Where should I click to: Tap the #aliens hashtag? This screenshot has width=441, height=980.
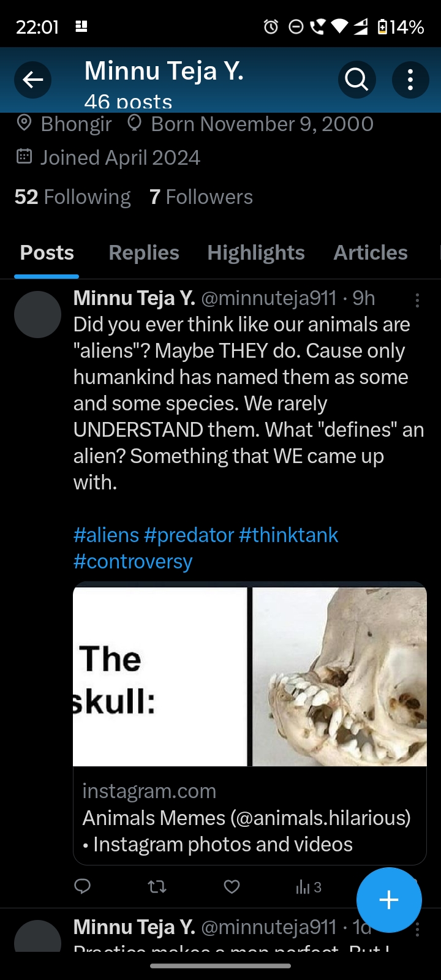coord(107,535)
